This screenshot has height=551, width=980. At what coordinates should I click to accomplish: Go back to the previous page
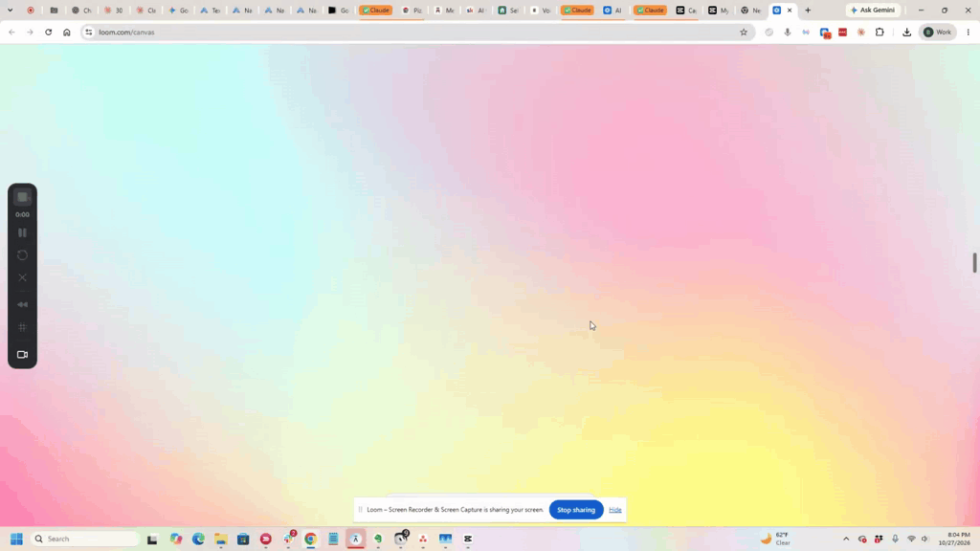pyautogui.click(x=11, y=32)
